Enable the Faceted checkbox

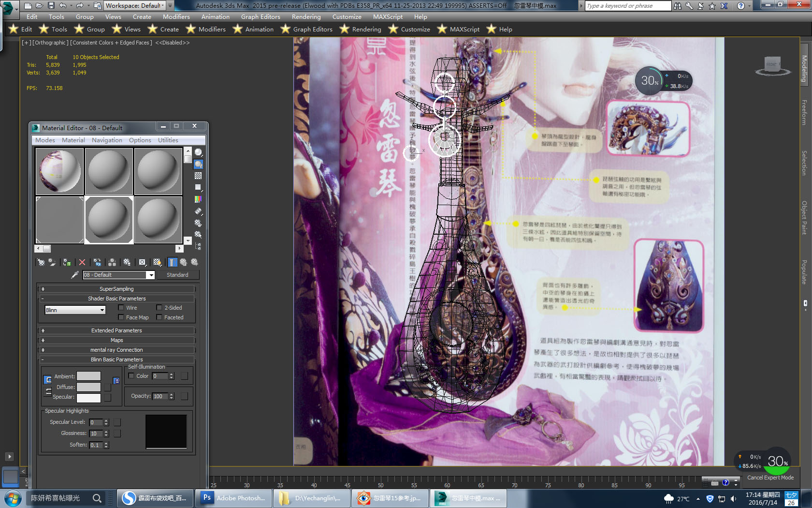[x=159, y=317]
